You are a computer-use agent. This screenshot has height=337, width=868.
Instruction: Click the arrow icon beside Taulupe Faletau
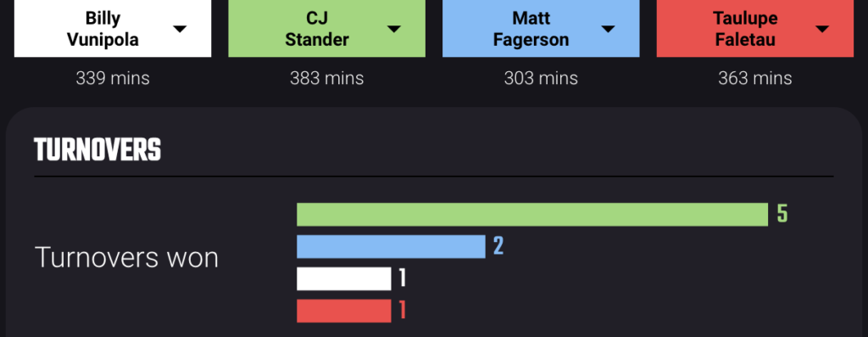822,30
